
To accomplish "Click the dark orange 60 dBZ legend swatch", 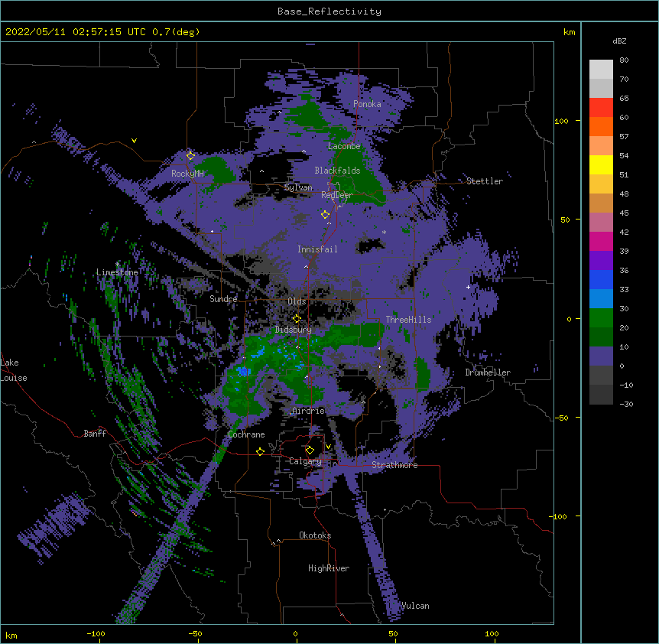I will (601, 126).
